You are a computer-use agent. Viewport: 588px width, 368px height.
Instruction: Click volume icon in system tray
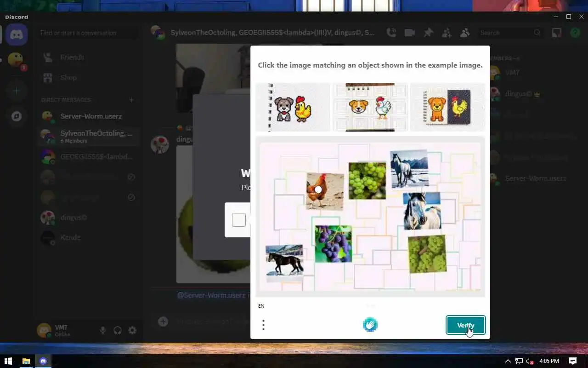[x=530, y=361]
